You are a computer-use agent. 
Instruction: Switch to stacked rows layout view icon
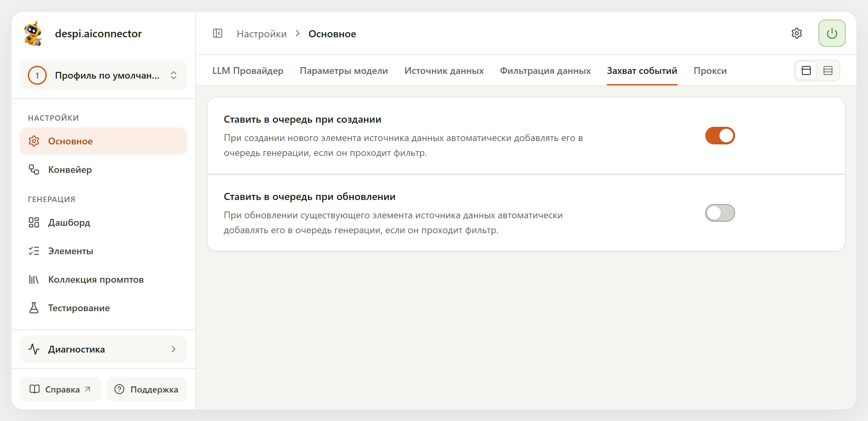pyautogui.click(x=828, y=71)
